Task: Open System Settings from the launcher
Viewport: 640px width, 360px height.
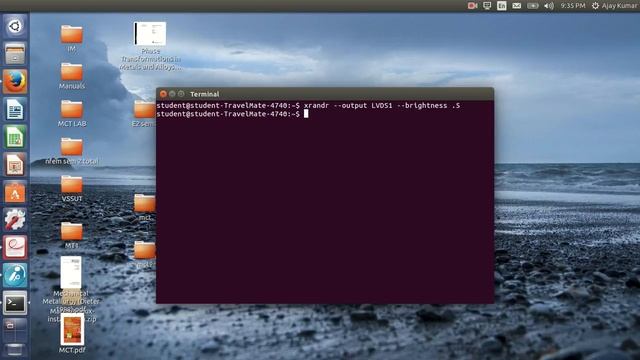Action: [x=15, y=220]
